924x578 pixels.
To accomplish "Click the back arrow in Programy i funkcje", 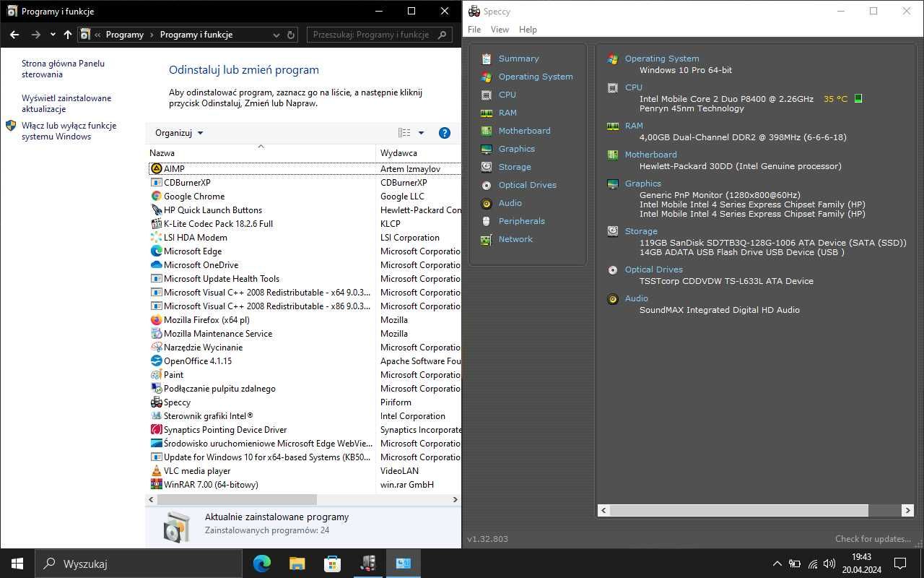I will point(14,35).
